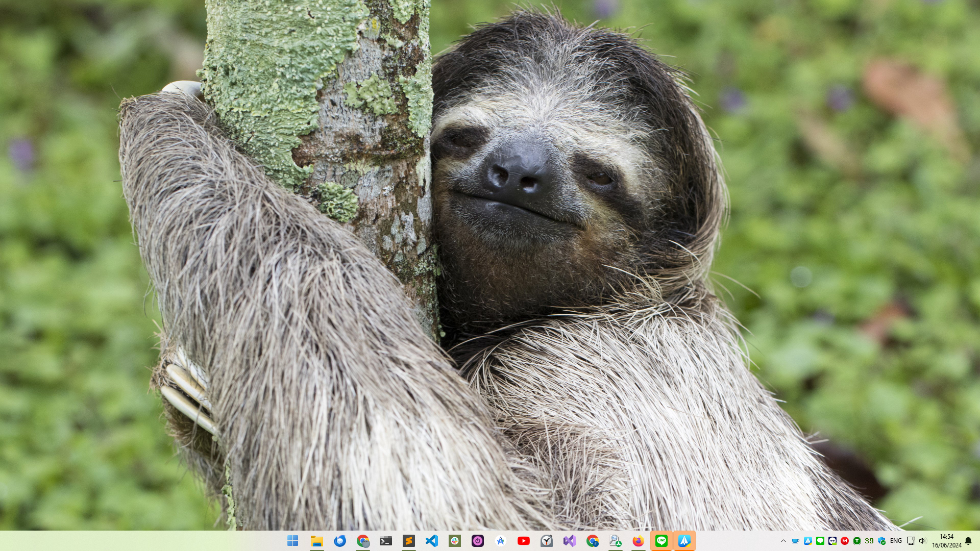Image resolution: width=980 pixels, height=551 pixels.
Task: Open Slack from the taskbar
Action: [x=455, y=541]
